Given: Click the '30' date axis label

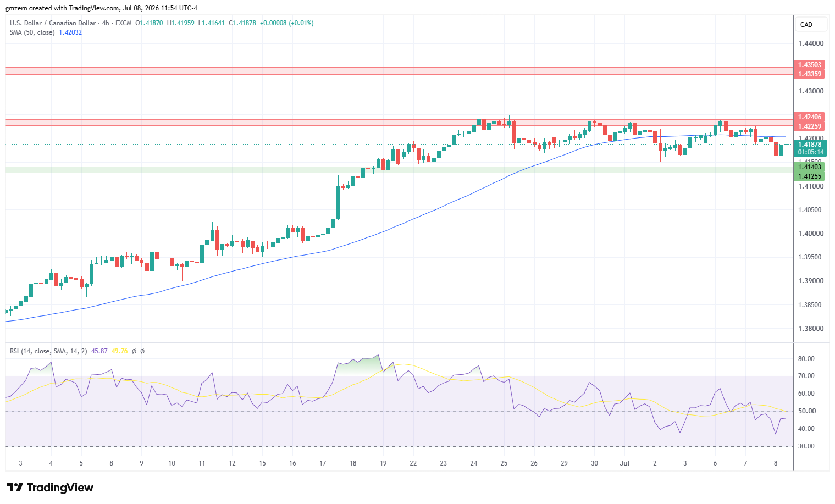Looking at the screenshot, I should tap(594, 463).
